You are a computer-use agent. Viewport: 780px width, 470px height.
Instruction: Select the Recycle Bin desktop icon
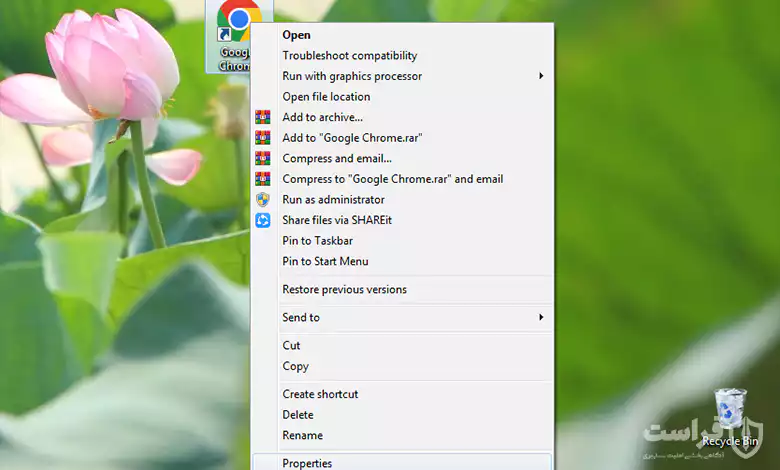[x=730, y=418]
